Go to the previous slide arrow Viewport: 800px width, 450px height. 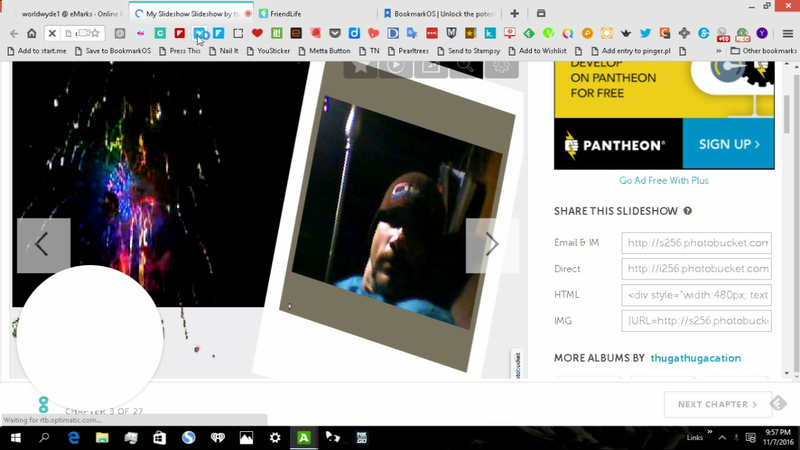43,245
